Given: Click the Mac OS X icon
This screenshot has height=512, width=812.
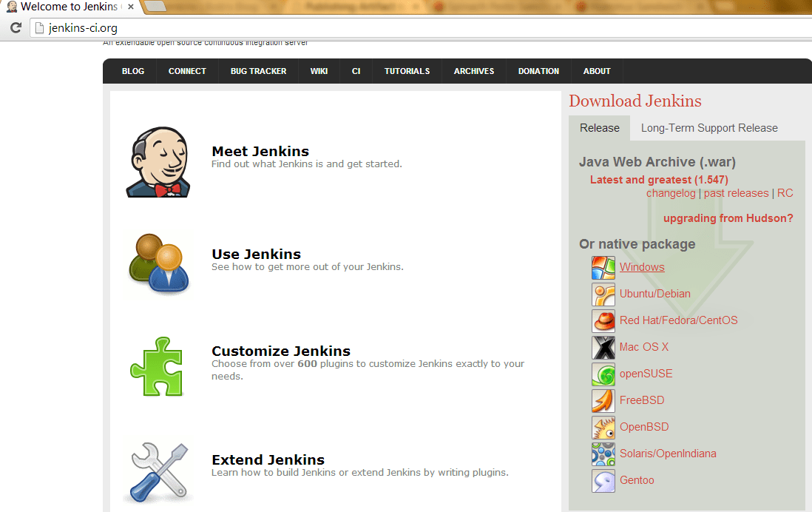Looking at the screenshot, I should pyautogui.click(x=603, y=347).
